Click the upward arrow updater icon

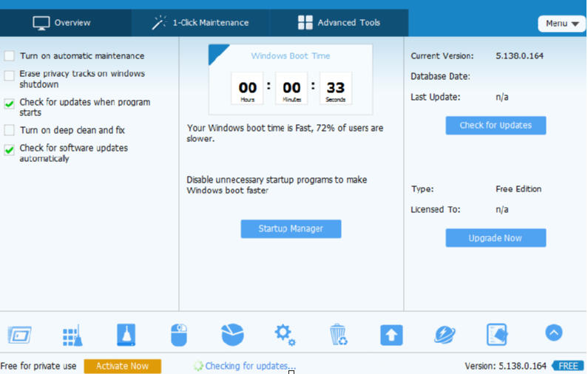(x=391, y=335)
